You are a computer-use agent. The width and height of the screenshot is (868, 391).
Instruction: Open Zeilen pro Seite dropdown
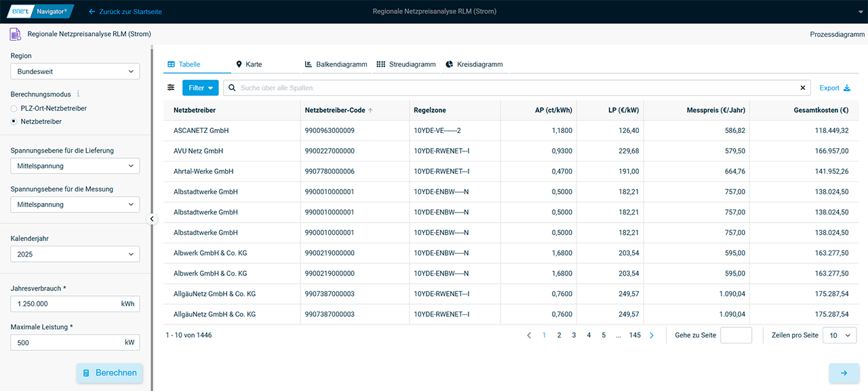[839, 335]
